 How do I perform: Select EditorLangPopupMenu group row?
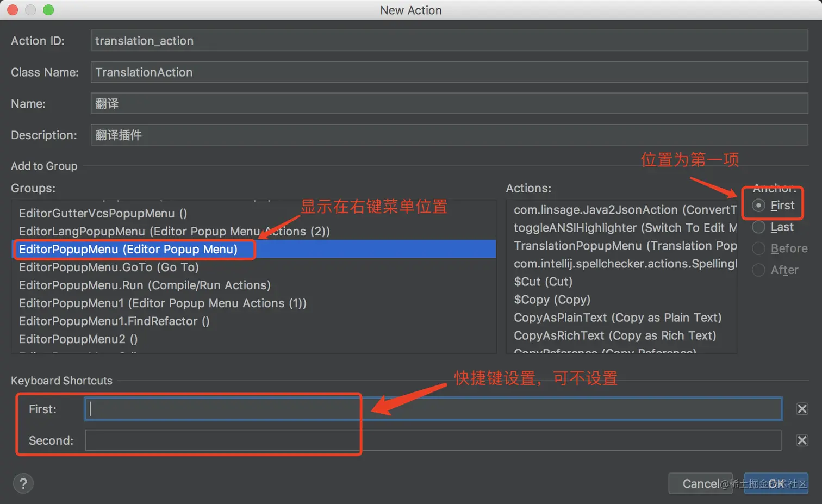[254, 231]
